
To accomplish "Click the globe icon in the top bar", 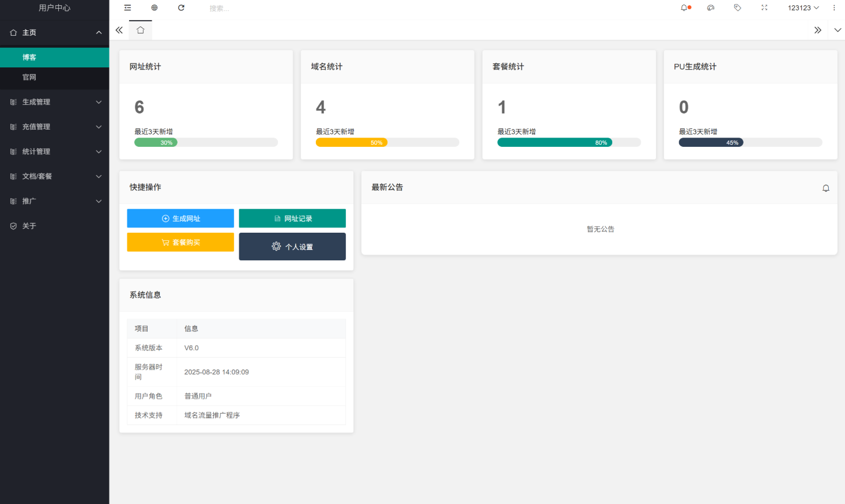I will point(154,8).
